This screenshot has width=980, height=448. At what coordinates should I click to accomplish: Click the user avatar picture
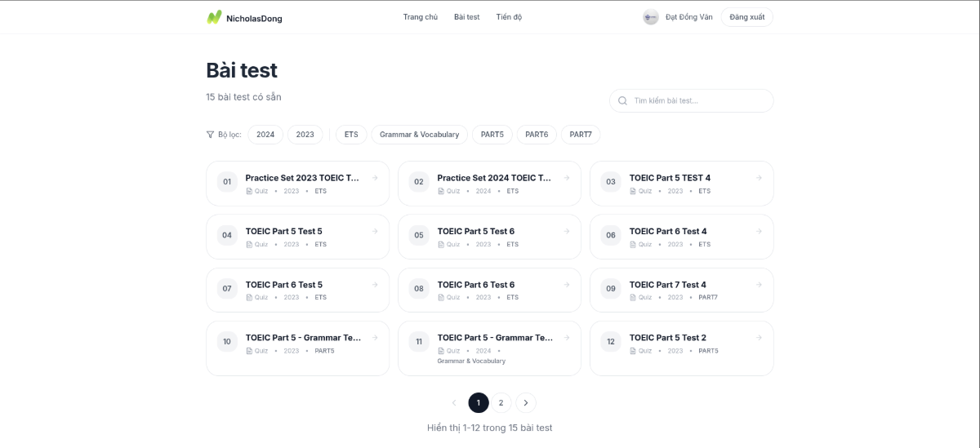(x=651, y=17)
